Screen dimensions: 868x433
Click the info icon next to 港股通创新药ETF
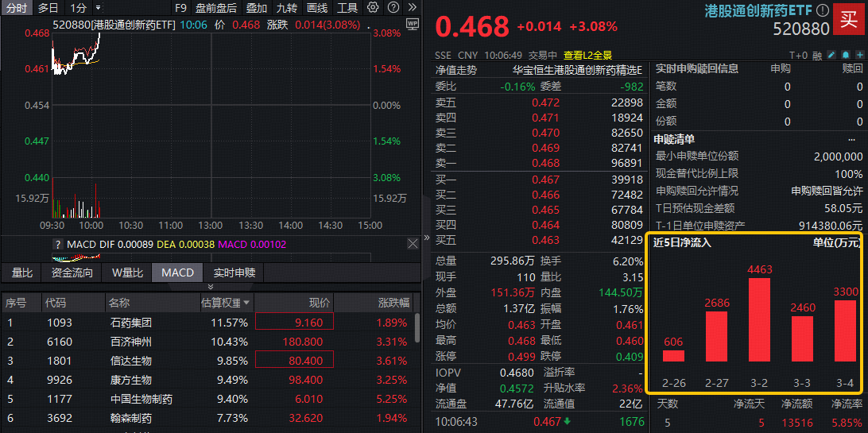point(822,10)
